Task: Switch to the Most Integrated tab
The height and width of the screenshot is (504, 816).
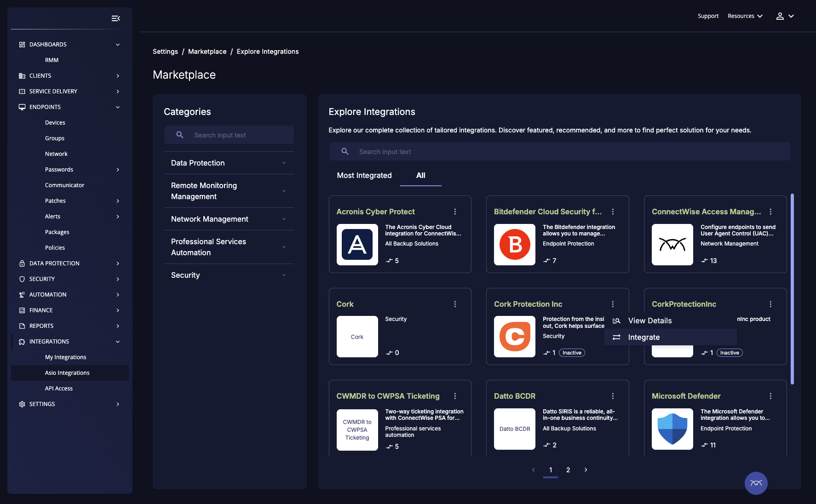Action: tap(364, 175)
